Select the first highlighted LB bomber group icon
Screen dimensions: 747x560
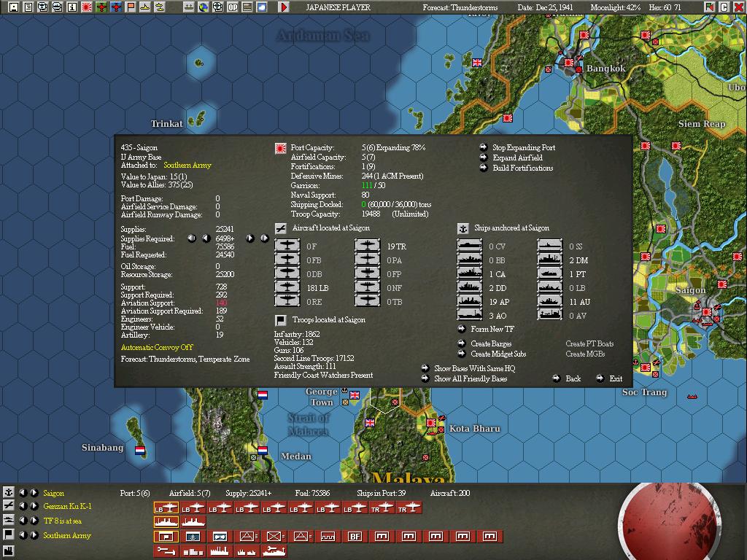166,508
